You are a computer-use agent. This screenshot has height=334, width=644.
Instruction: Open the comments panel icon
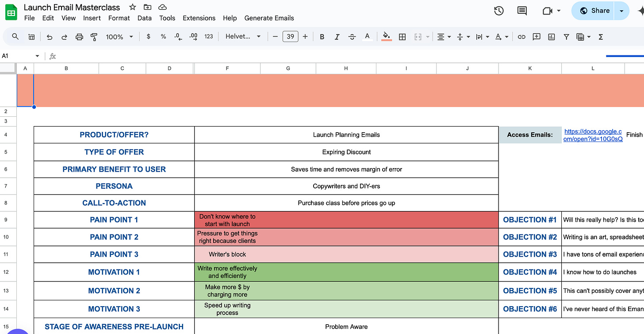click(522, 11)
